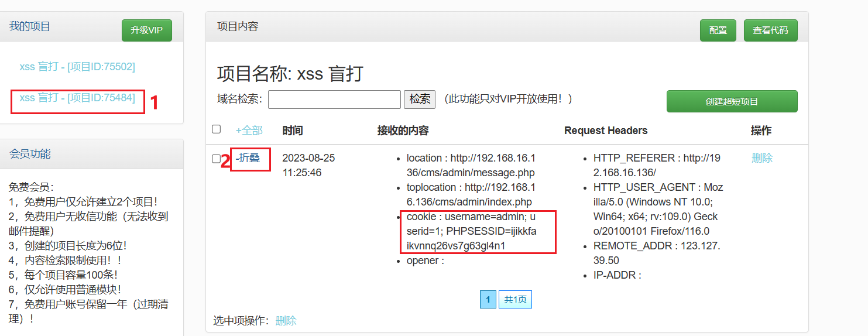Viewport: 868px width, 336px height.
Task: Delete the record via 删除 in 操作 column
Action: (762, 158)
